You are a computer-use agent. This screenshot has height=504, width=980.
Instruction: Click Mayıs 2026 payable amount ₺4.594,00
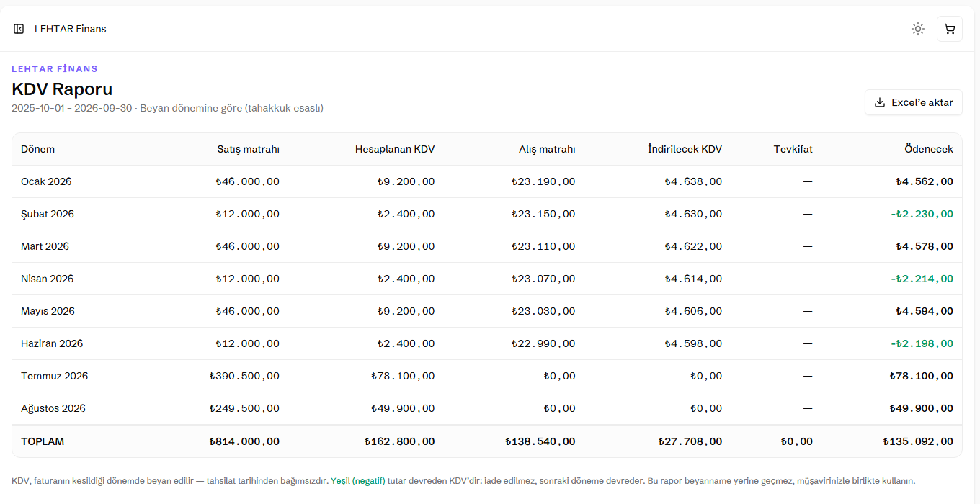tap(925, 311)
